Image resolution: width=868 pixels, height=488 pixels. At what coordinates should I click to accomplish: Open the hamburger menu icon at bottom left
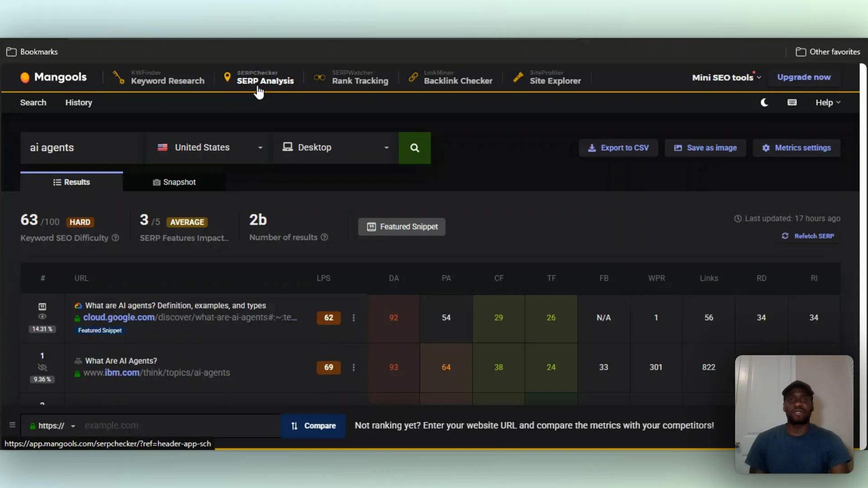point(12,425)
